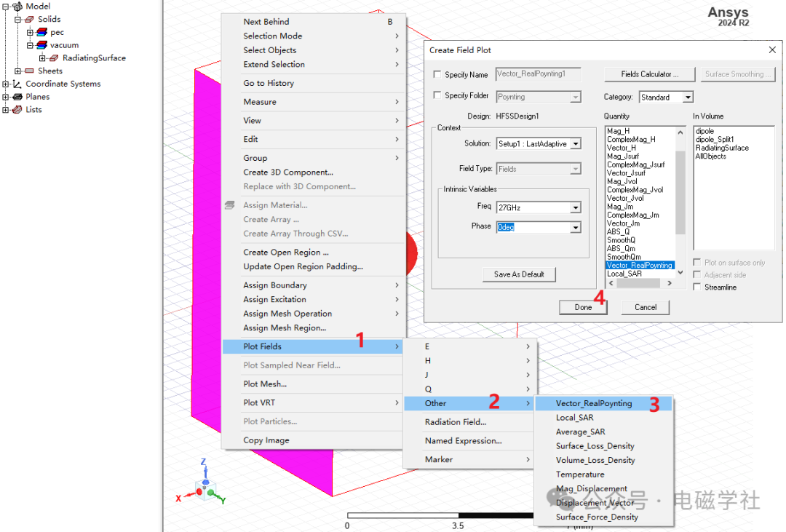The width and height of the screenshot is (786, 532).
Task: Select dipole_Split1 in the In Volume list
Action: (715, 140)
